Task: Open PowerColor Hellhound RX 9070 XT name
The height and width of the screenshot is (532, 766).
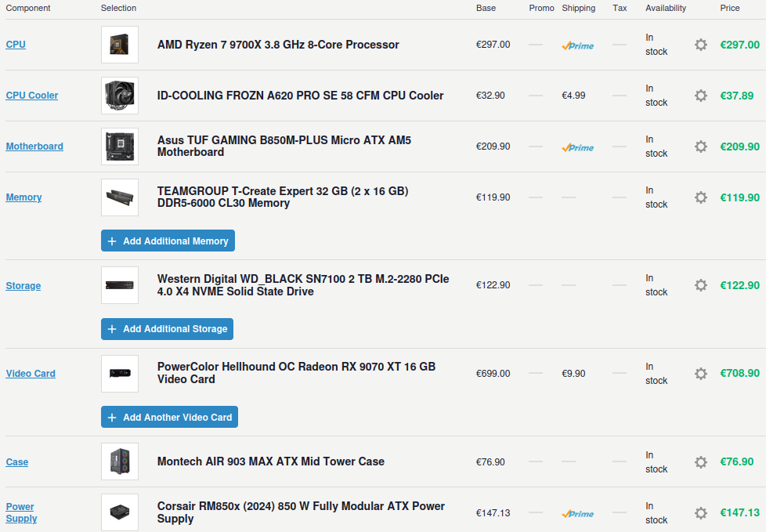Action: click(x=296, y=373)
